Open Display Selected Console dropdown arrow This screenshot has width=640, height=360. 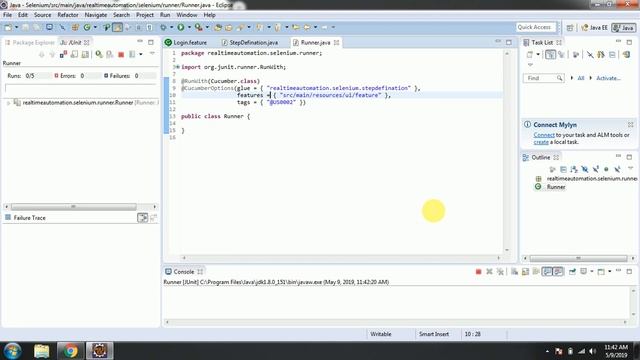(591, 271)
